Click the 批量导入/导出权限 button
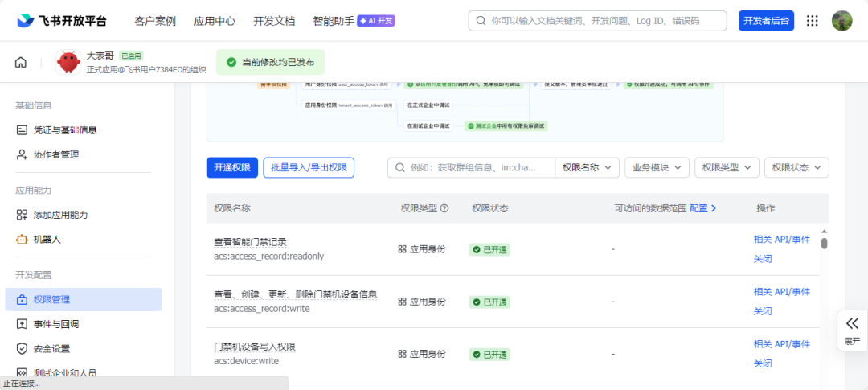 (x=309, y=168)
